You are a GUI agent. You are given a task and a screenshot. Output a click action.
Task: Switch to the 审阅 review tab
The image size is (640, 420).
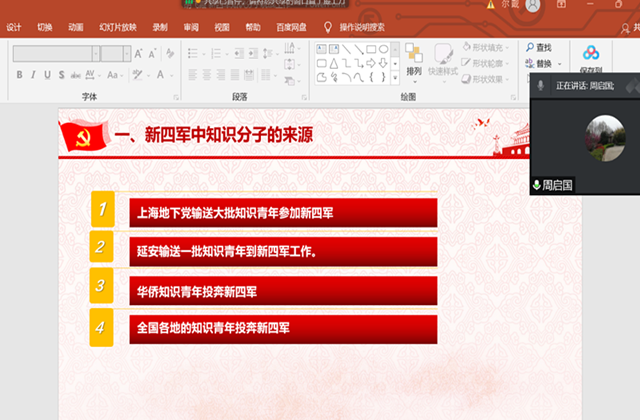(x=190, y=28)
